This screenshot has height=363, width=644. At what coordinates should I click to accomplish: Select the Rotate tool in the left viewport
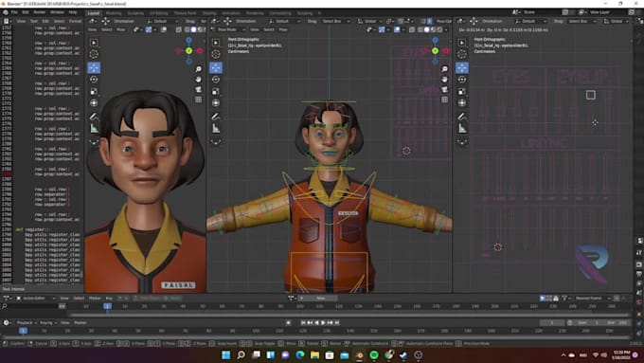(94, 80)
